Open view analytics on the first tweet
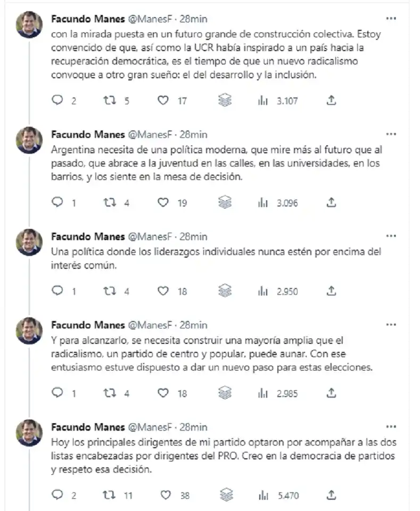 coord(263,100)
